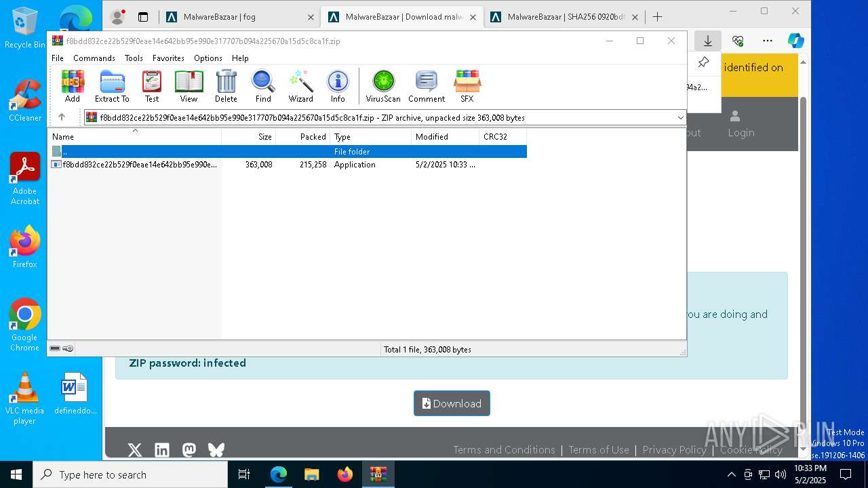Switch to MalwareBazaar SHA256 tab
868x488 pixels.
pyautogui.click(x=564, y=17)
